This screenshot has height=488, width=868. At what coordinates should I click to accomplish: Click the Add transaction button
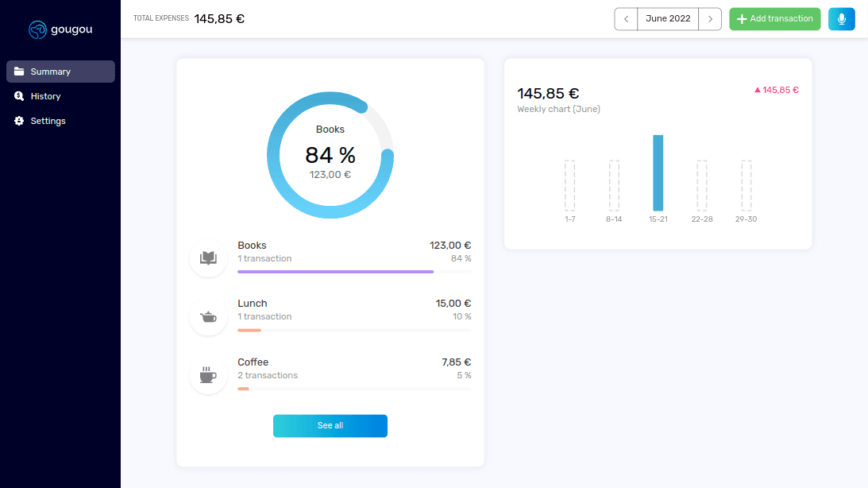click(774, 18)
